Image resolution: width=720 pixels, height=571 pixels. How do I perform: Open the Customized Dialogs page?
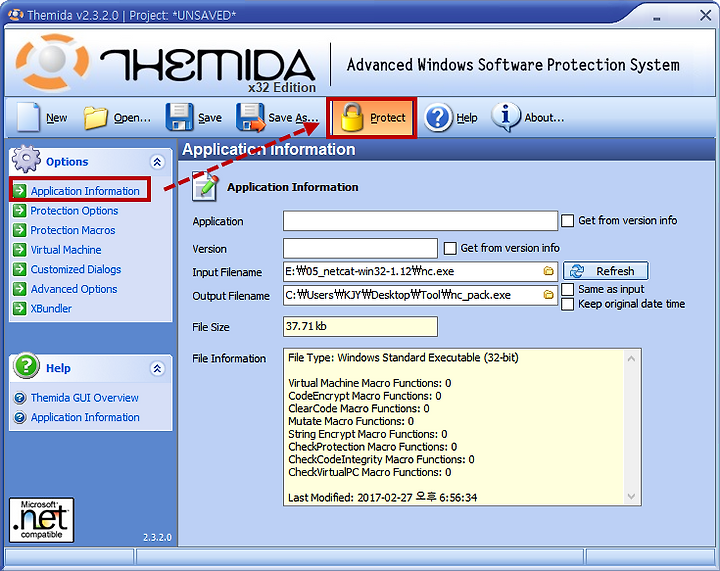point(76,269)
